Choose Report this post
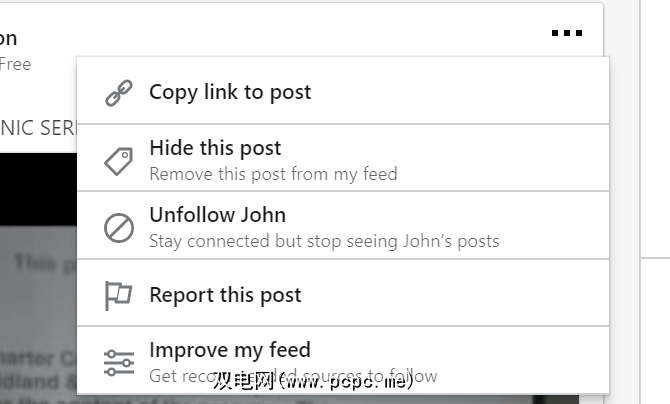Viewport: 670px width, 404px height. coord(343,293)
